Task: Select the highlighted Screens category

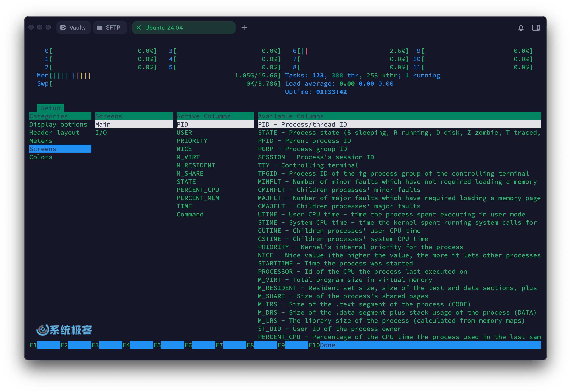Action: pos(60,149)
